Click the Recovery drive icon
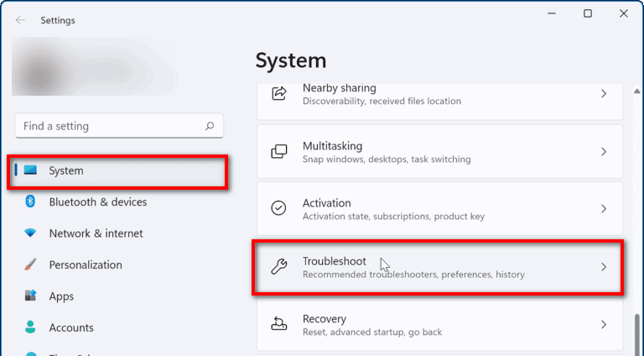 point(279,324)
